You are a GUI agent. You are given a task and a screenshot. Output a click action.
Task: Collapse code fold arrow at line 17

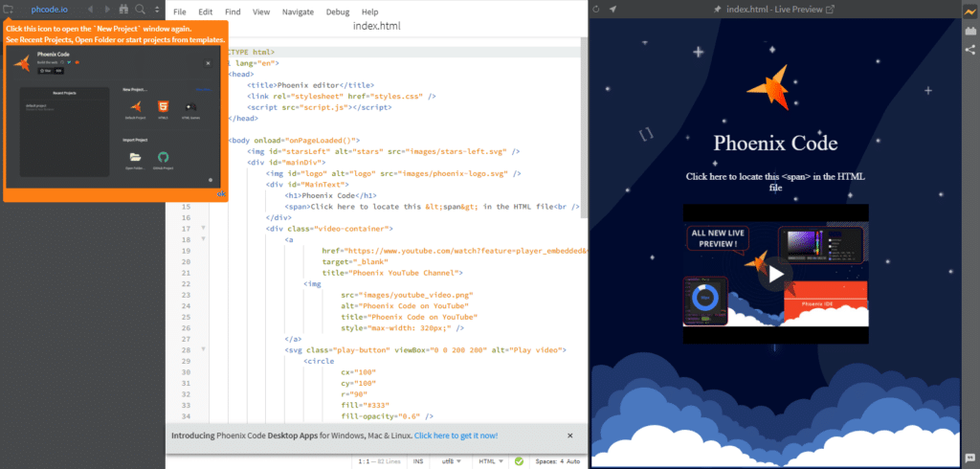[x=203, y=228]
